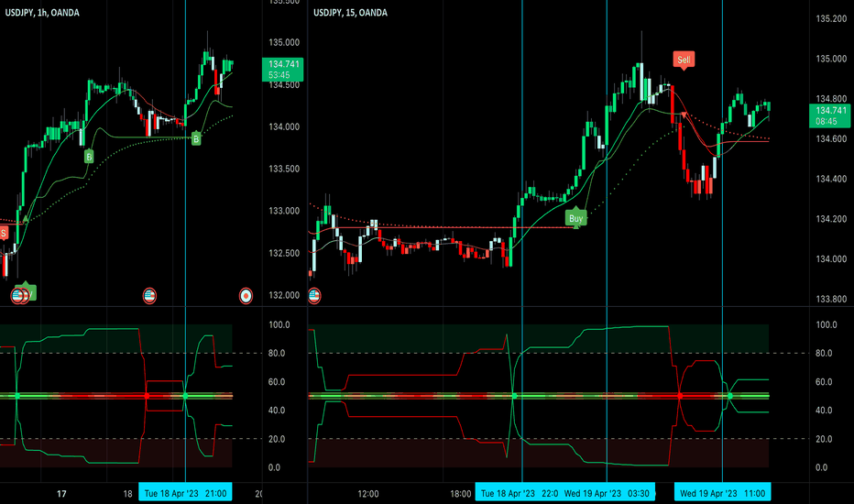854x504 pixels.
Task: Click the 135.200 price on 15-minute price scale
Action: pyautogui.click(x=831, y=18)
